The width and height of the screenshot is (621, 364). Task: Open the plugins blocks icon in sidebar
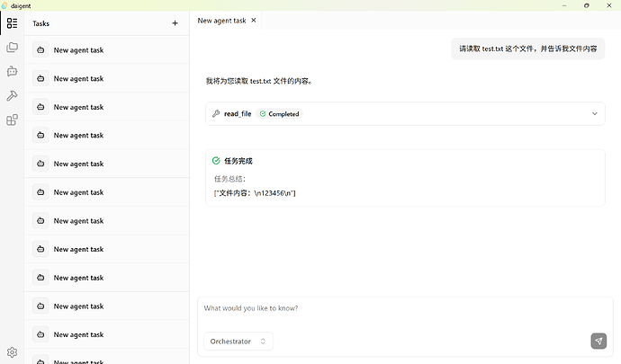(12, 120)
